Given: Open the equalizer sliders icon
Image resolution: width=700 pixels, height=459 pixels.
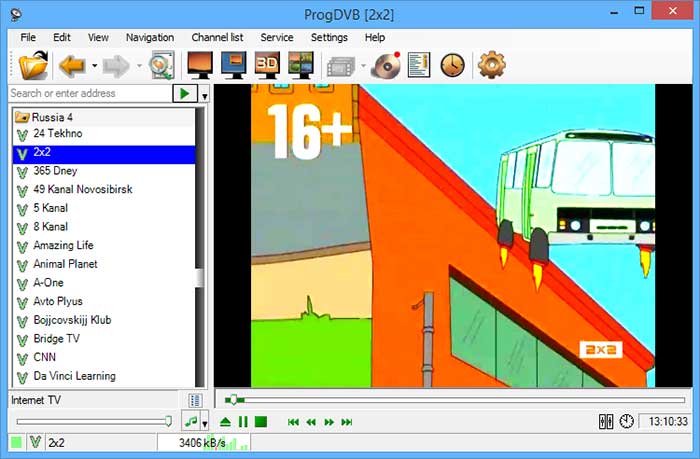Looking at the screenshot, I should pos(606,421).
